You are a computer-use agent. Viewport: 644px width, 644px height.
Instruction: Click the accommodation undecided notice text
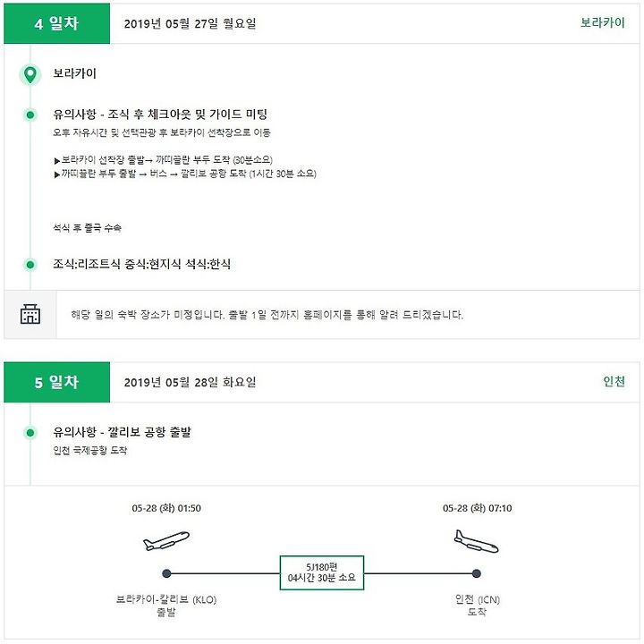click(x=267, y=315)
